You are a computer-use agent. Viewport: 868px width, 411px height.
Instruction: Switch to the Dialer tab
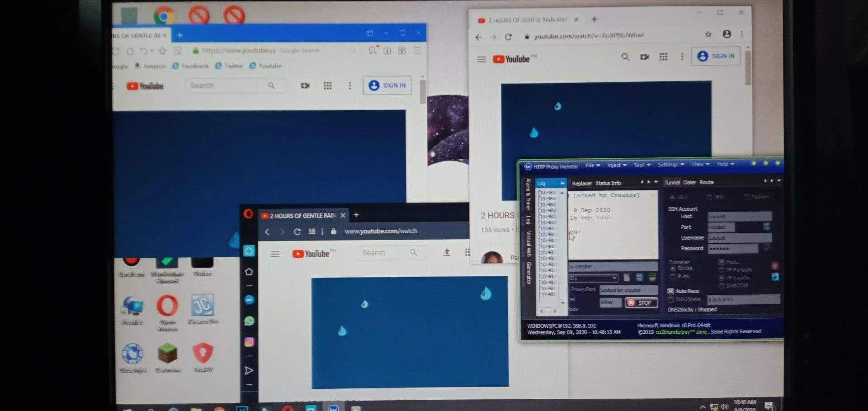(689, 183)
